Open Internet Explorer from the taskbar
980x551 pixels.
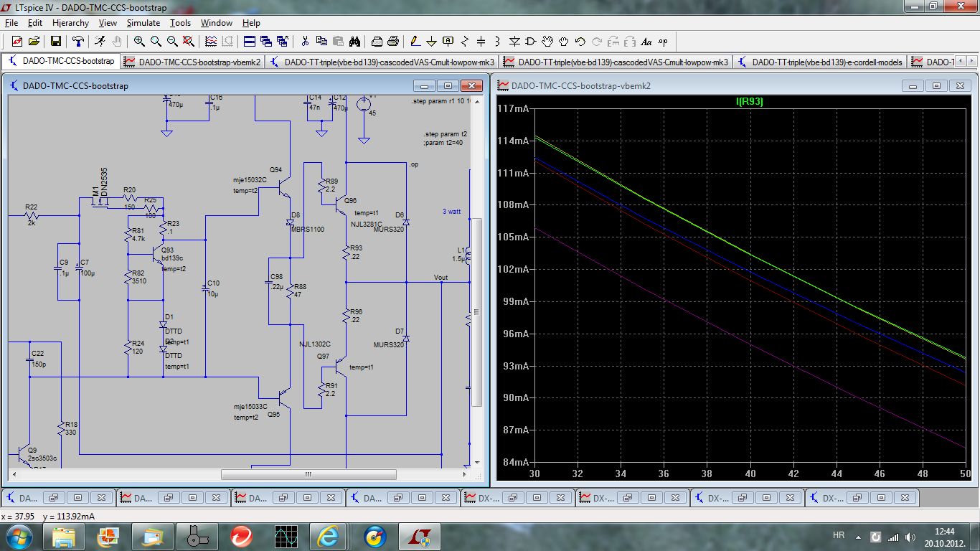(x=329, y=536)
